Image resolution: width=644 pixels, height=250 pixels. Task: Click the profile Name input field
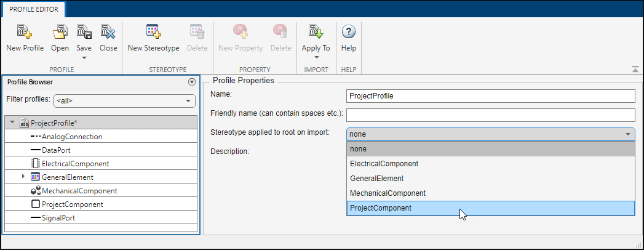pyautogui.click(x=490, y=96)
